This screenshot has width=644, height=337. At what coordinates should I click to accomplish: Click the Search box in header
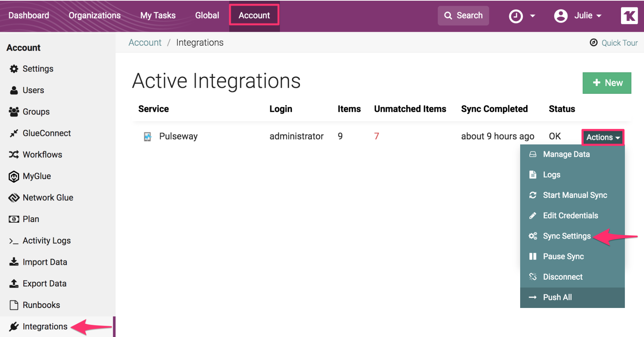coord(463,16)
